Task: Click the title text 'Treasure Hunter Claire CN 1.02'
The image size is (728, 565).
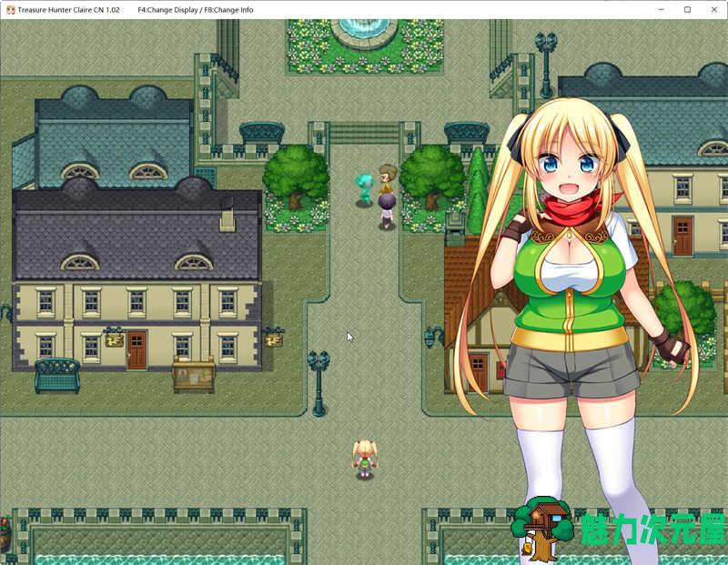Action: pos(69,10)
